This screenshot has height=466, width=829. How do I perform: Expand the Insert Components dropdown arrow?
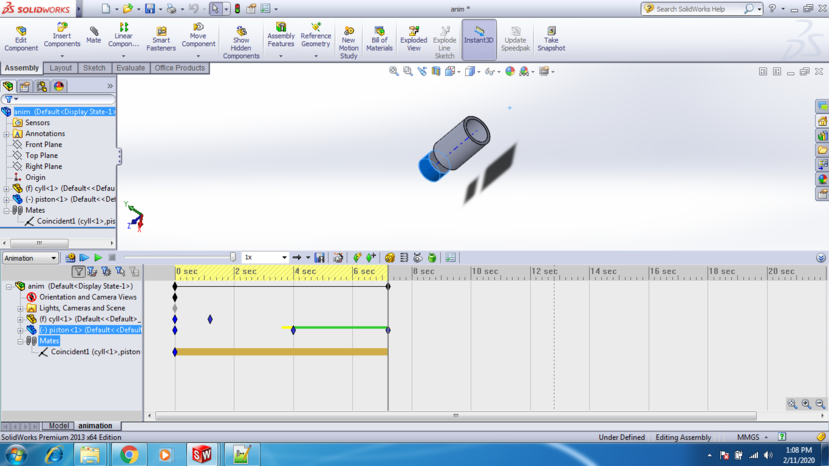[62, 56]
